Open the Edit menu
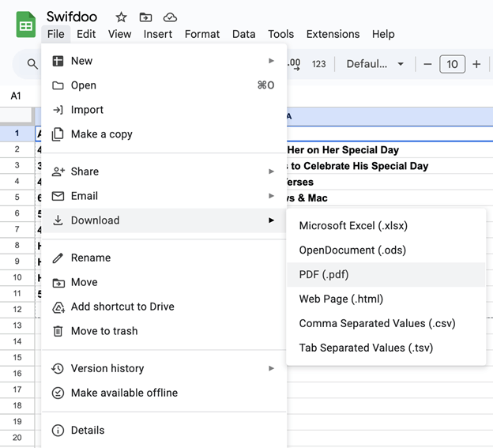This screenshot has width=493, height=448. (86, 34)
